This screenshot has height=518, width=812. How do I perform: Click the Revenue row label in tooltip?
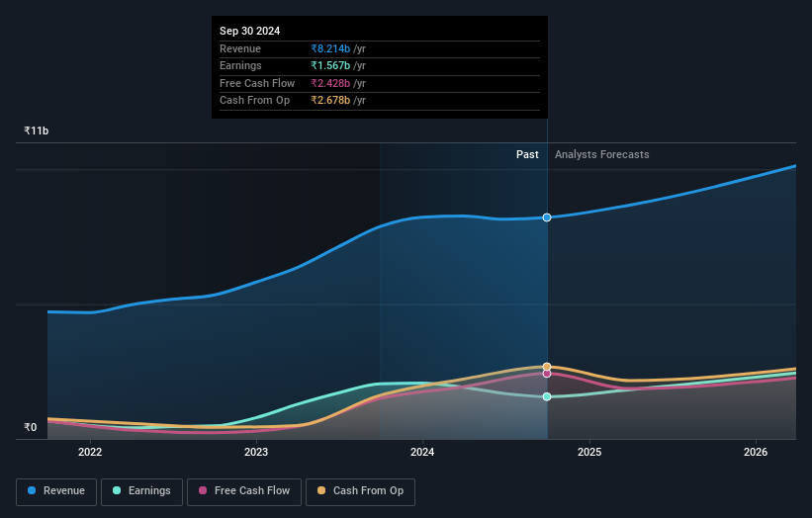[240, 48]
